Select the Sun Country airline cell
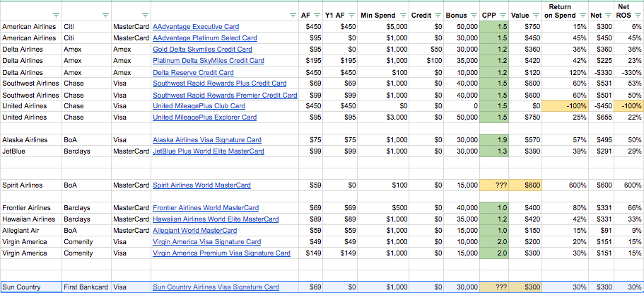Image resolution: width=644 pixels, height=293 pixels. coord(31,287)
